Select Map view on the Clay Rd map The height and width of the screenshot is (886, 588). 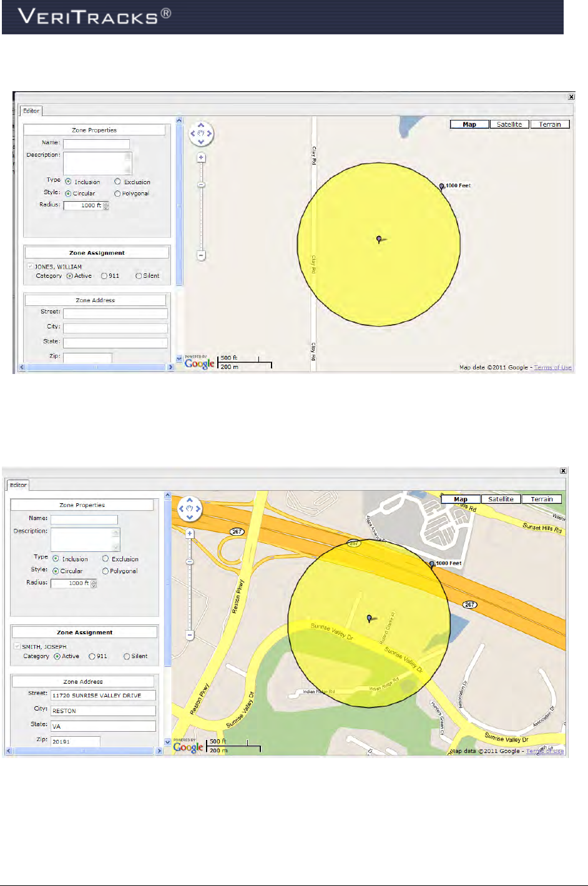point(469,124)
